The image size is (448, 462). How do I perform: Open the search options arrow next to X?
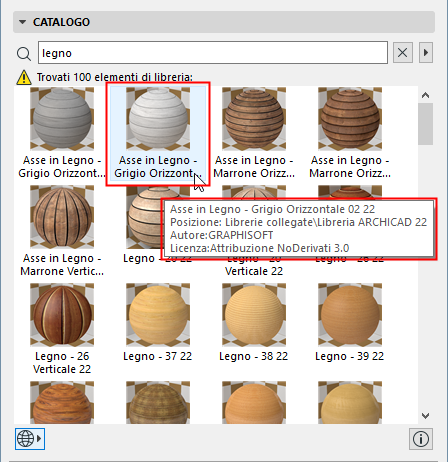(x=426, y=52)
